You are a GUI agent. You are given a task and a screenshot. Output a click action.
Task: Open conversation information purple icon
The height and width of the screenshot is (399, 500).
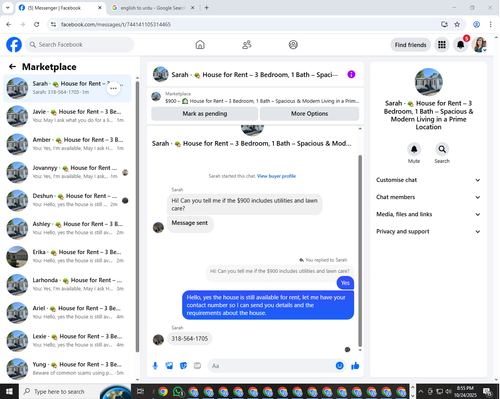[x=351, y=74]
